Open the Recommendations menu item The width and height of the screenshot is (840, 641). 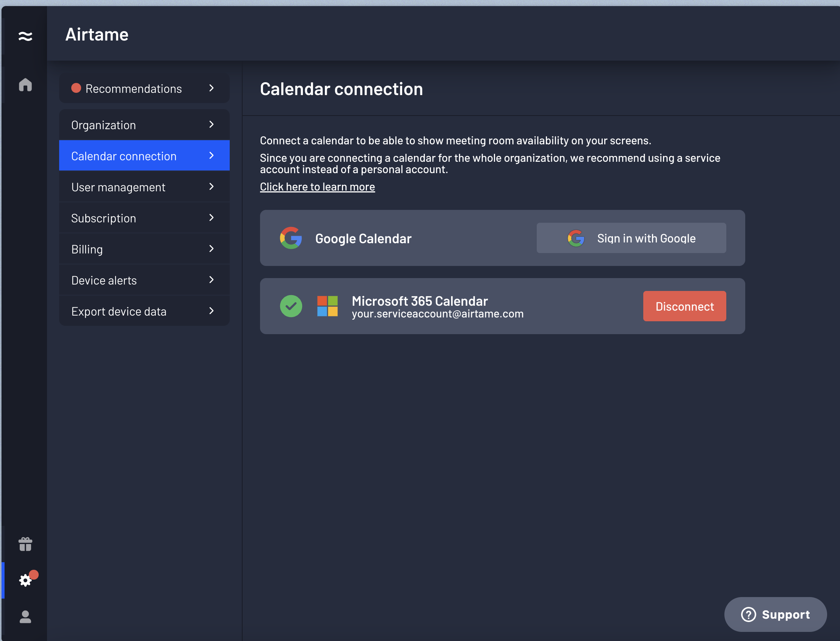click(144, 88)
